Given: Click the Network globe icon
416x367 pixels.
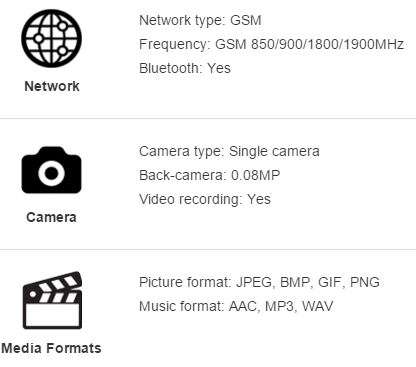Looking at the screenshot, I should [x=51, y=38].
